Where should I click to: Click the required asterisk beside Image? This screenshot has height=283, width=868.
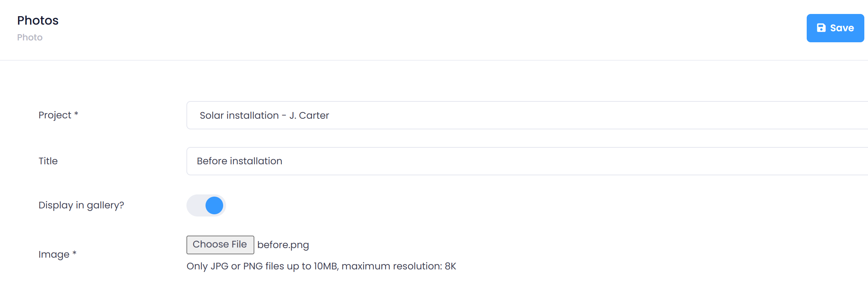(75, 253)
